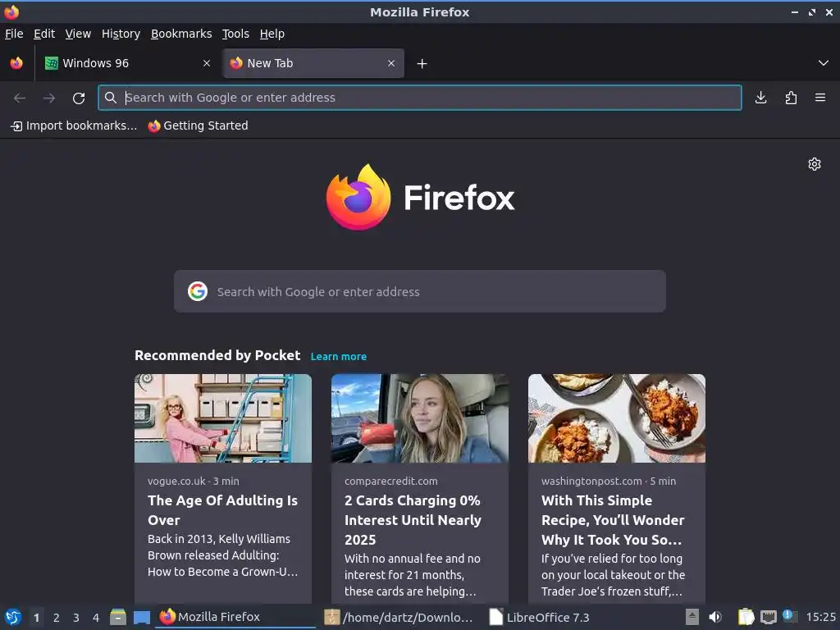Viewport: 840px width, 630px height.
Task: Click the Google logo in search box
Action: pos(198,291)
